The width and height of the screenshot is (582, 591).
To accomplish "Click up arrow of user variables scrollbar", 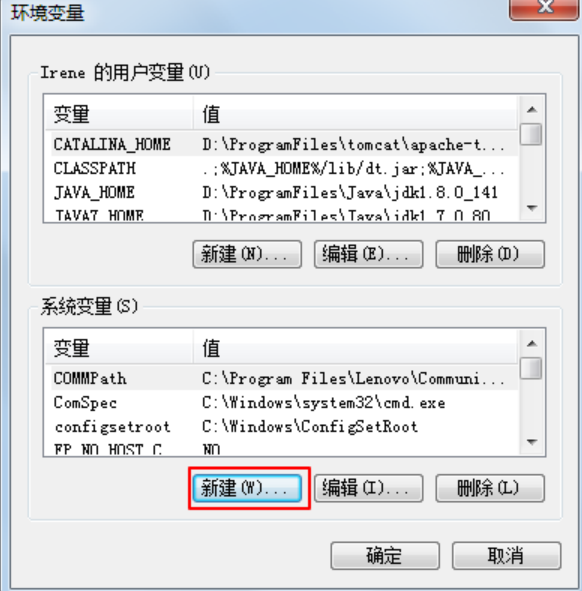I will pos(531,110).
